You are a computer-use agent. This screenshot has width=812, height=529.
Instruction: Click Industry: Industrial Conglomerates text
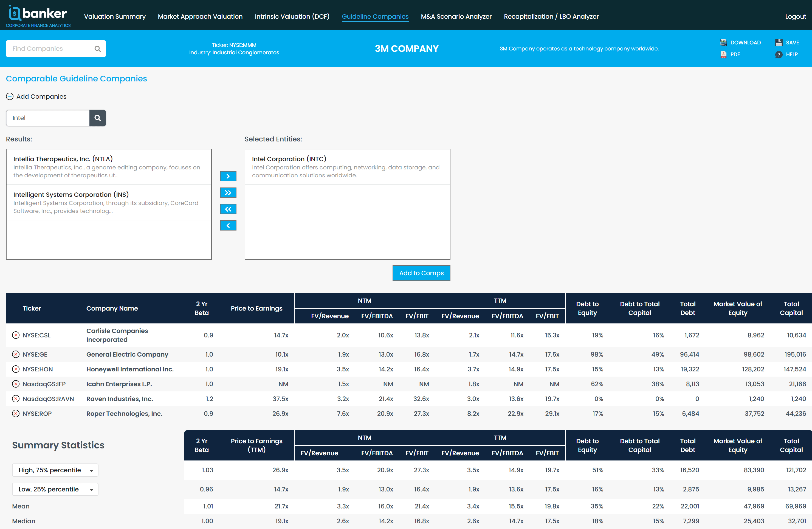coord(234,53)
